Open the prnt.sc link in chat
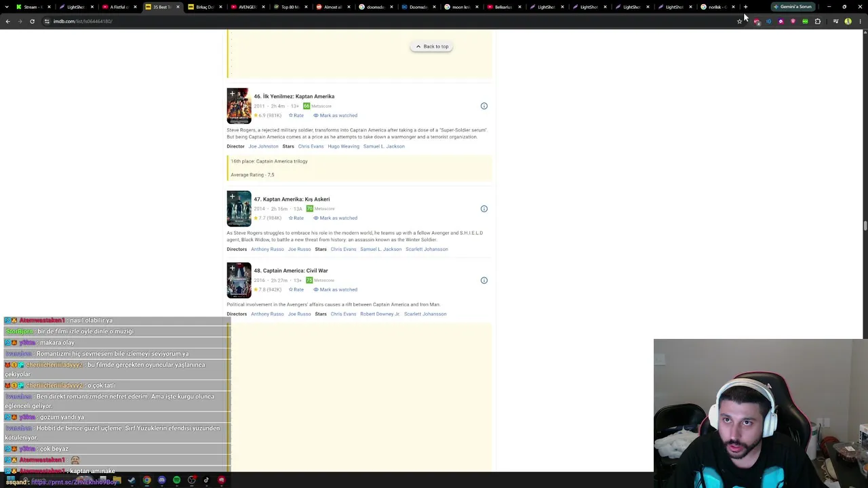Viewport: 868px width, 488px height. [x=74, y=482]
